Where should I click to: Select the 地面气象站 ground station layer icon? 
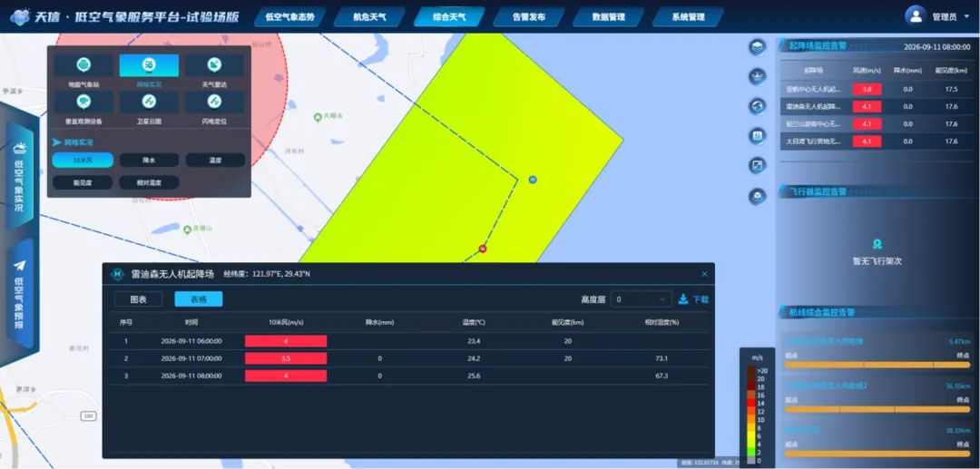pos(83,65)
